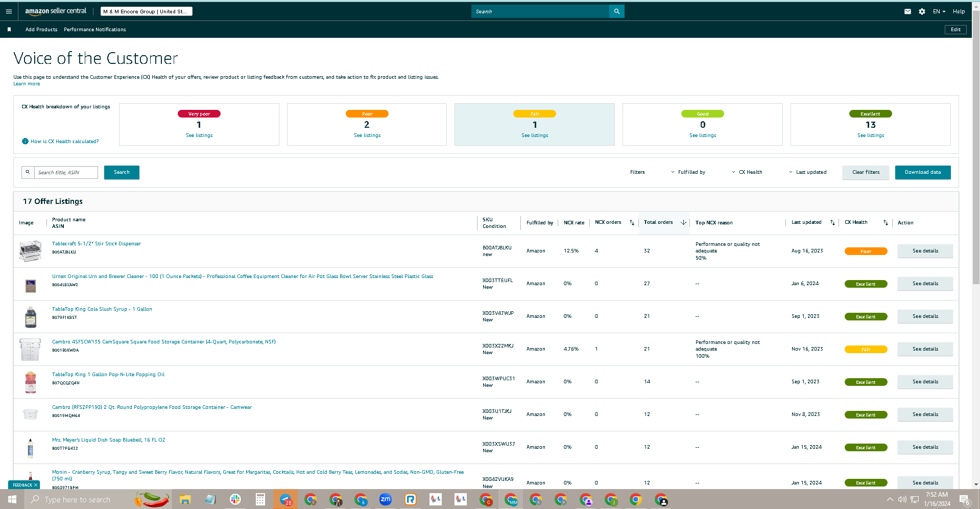The height and width of the screenshot is (509, 980).
Task: Click the magnifier icon in the title/ASIN search
Action: pos(28,172)
